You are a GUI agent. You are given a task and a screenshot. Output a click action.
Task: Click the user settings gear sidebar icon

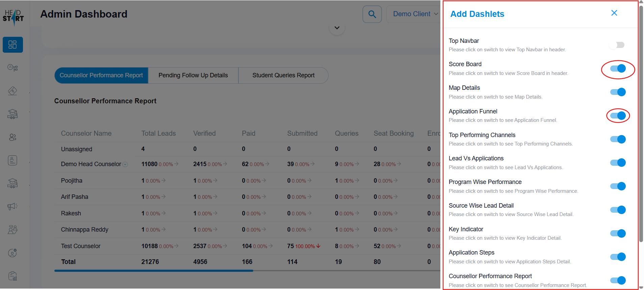tap(12, 253)
